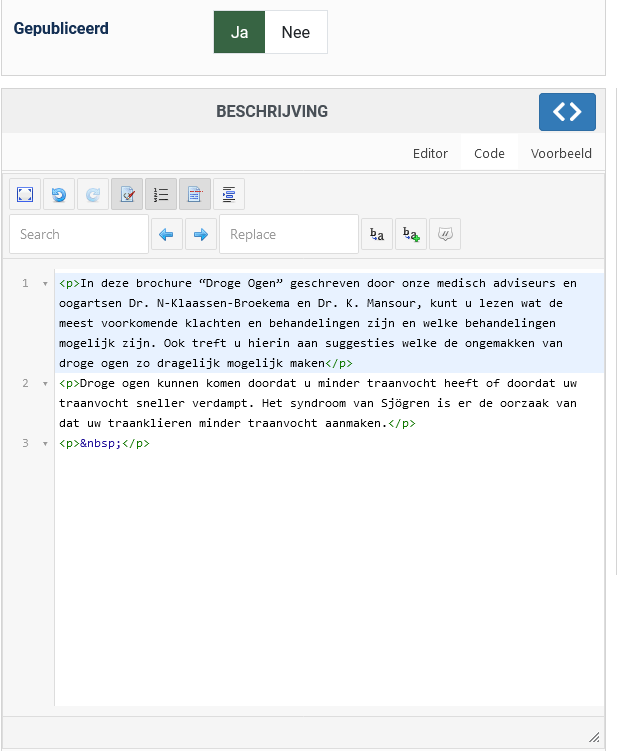
Task: Click in the Search field
Action: click(x=79, y=234)
